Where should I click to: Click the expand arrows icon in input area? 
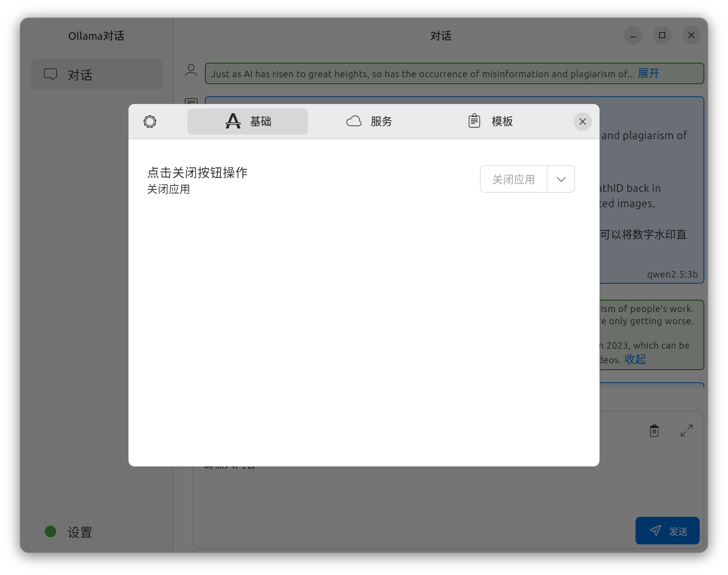(687, 430)
